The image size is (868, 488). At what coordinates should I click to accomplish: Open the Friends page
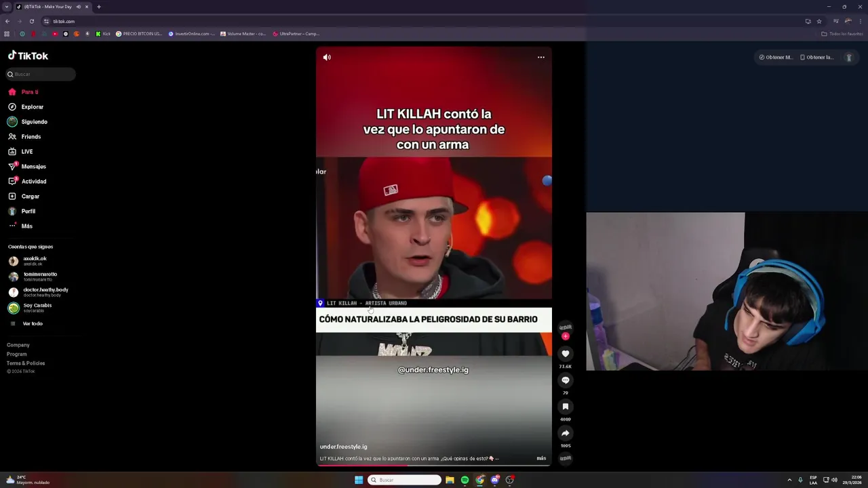(24, 136)
